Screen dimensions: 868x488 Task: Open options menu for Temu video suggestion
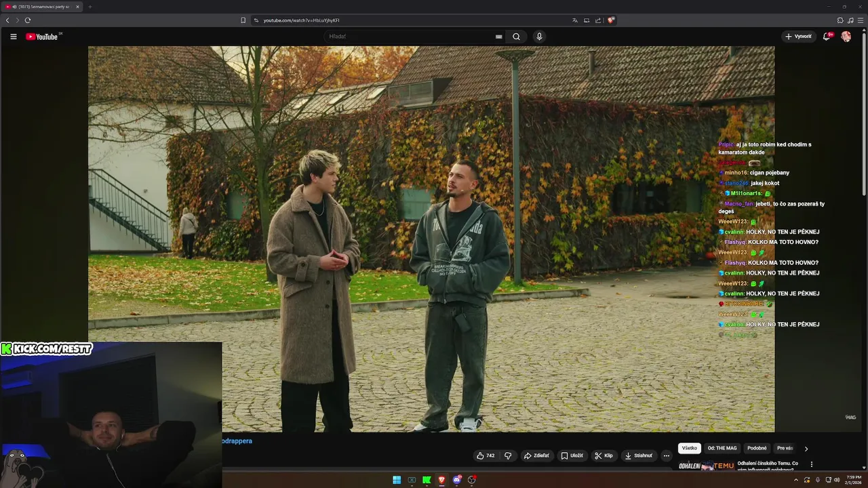coord(812,464)
